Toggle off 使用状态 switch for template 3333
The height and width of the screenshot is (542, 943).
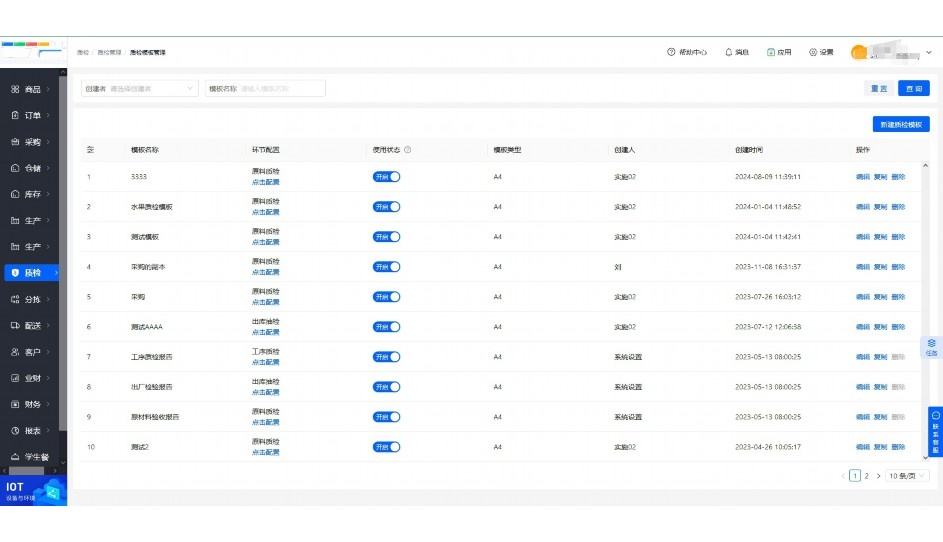click(x=387, y=177)
